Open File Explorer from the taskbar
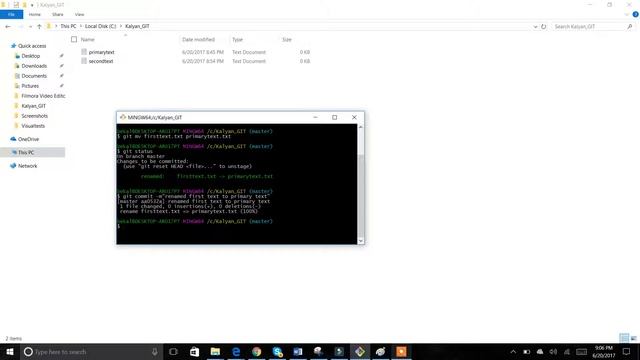This screenshot has height=360, width=640. [x=215, y=351]
